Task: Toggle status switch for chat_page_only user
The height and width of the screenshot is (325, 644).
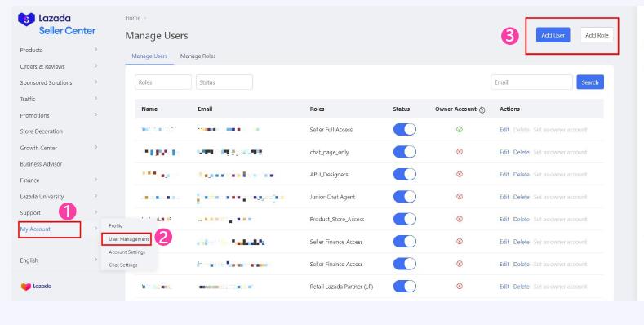Action: click(405, 152)
